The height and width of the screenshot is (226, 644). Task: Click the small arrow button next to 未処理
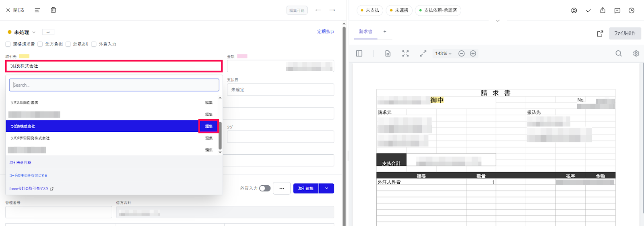pyautogui.click(x=48, y=32)
